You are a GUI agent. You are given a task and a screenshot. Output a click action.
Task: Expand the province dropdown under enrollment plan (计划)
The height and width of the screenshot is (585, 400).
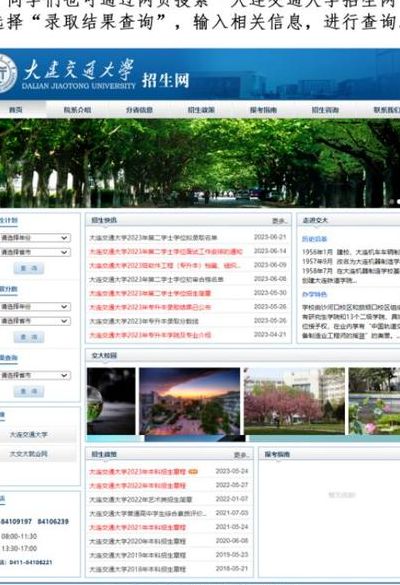(35, 252)
